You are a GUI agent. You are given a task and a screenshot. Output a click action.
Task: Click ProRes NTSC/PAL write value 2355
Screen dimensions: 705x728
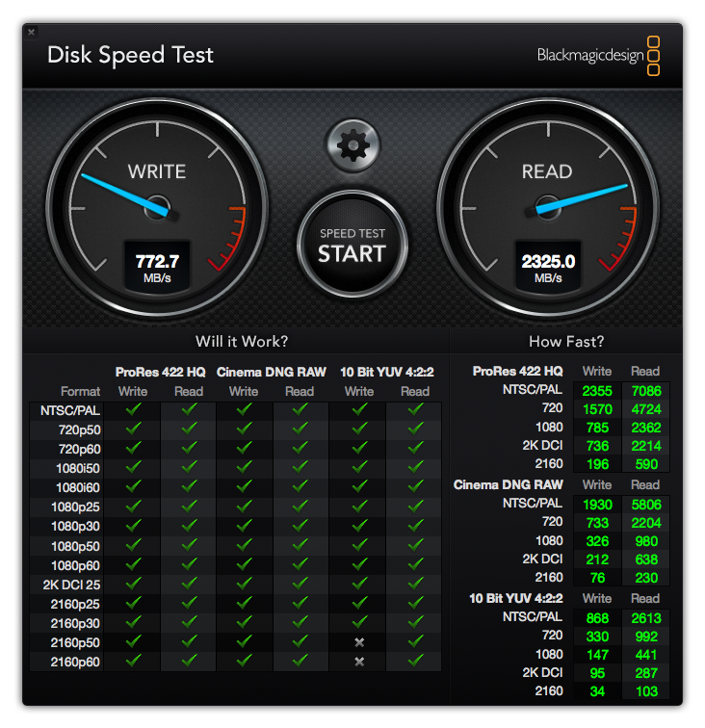coord(597,391)
